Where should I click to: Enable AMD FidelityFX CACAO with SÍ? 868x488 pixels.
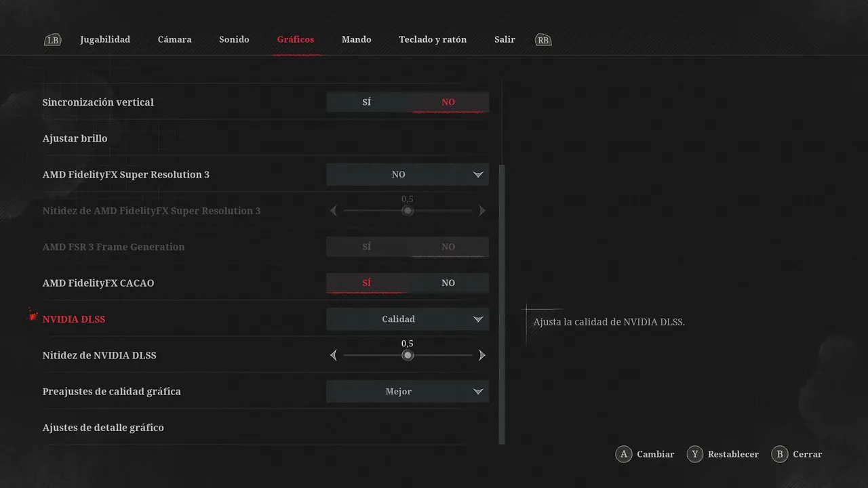point(367,283)
